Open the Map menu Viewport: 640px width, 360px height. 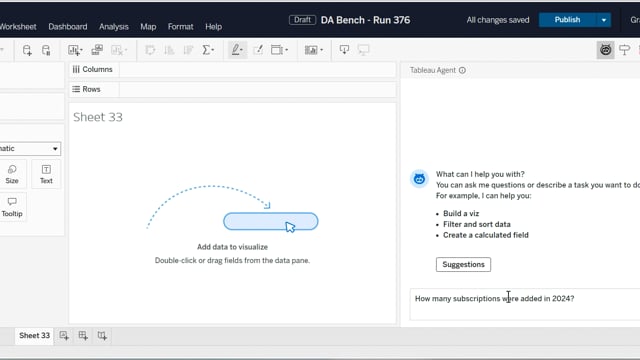click(148, 27)
